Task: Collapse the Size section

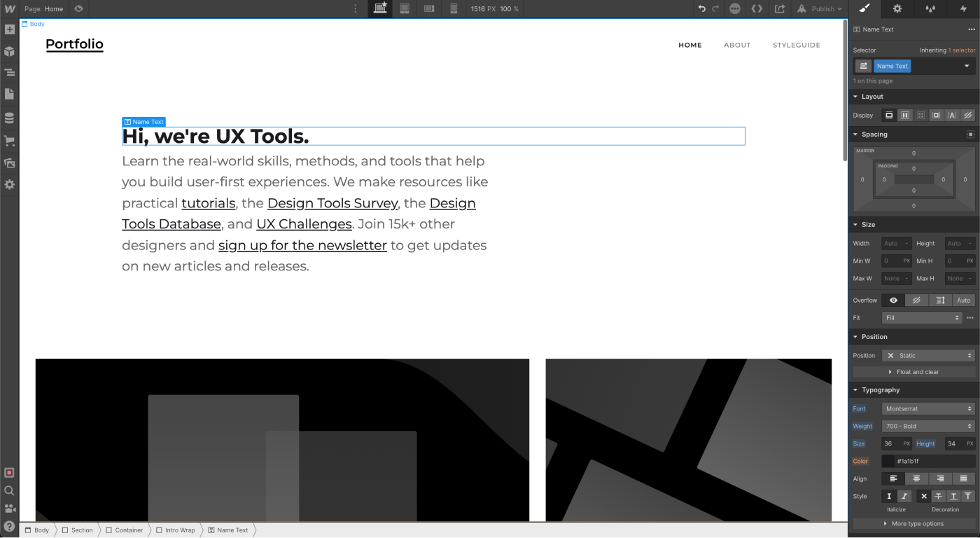Action: [x=868, y=225]
